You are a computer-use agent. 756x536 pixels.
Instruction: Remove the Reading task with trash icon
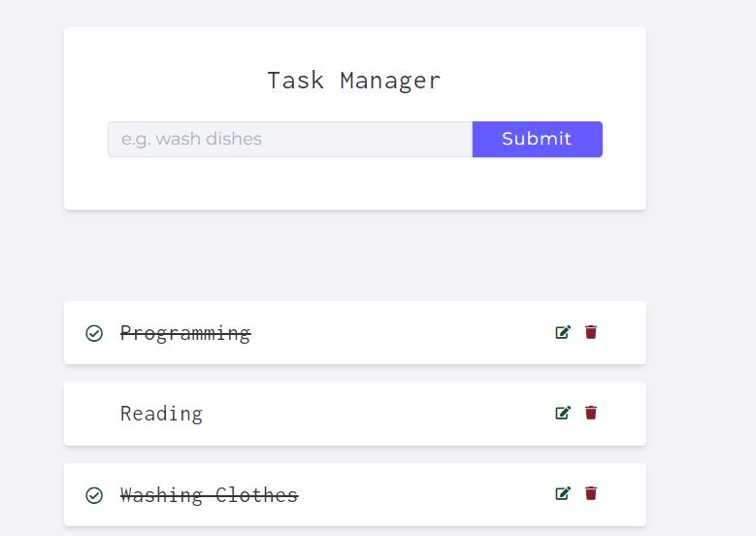[591, 413]
